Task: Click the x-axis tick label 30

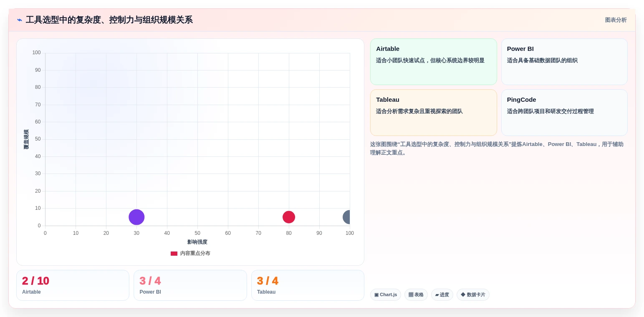Action: (136, 233)
